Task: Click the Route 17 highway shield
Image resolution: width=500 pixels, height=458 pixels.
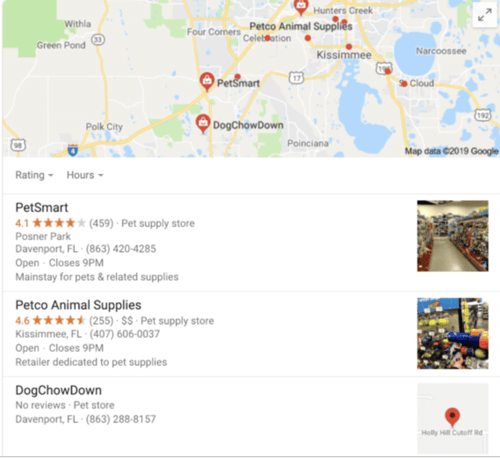Action: [x=296, y=78]
